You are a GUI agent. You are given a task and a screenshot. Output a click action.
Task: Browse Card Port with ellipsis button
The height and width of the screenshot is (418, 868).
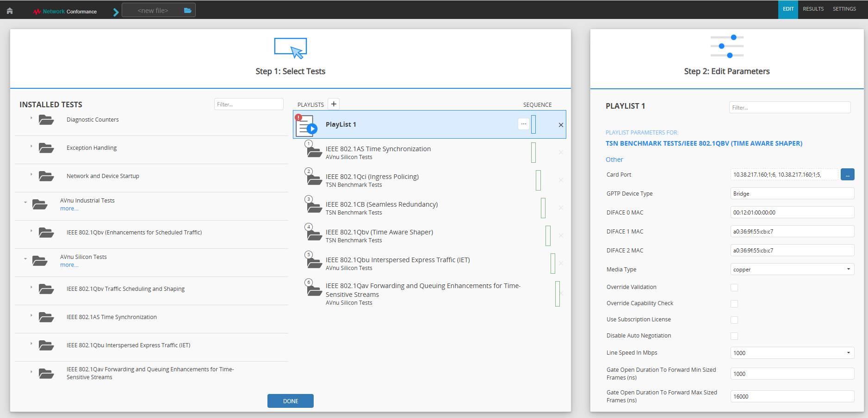[x=847, y=174]
